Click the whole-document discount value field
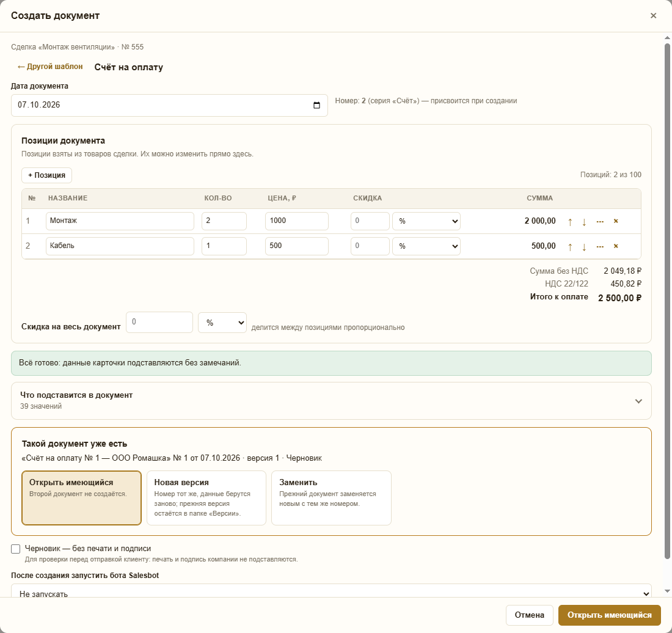Image resolution: width=672 pixels, height=633 pixels. pos(159,322)
